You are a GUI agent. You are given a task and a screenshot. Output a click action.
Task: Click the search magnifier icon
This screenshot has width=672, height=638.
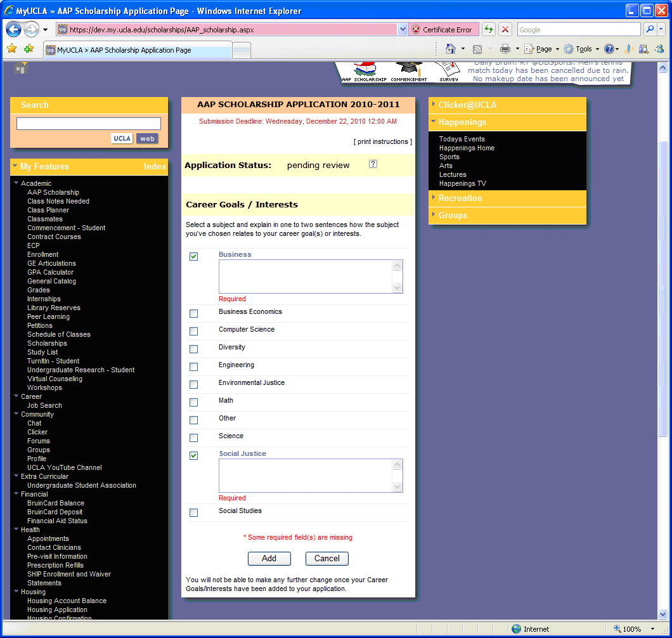point(650,29)
